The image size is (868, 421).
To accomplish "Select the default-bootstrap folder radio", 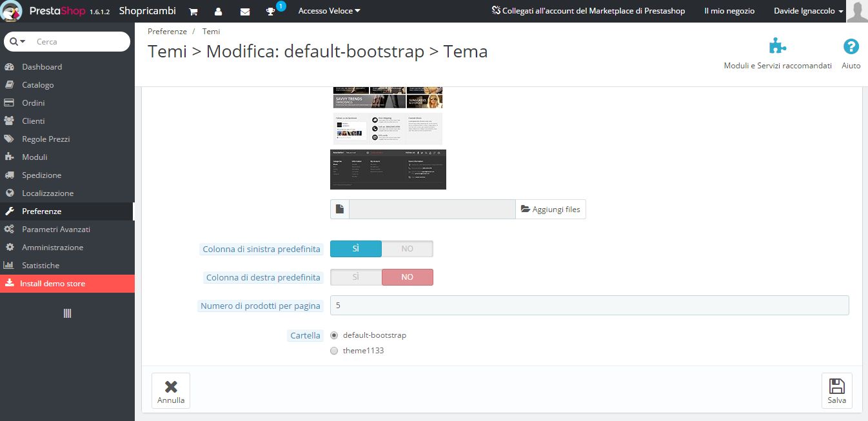I will click(x=334, y=335).
